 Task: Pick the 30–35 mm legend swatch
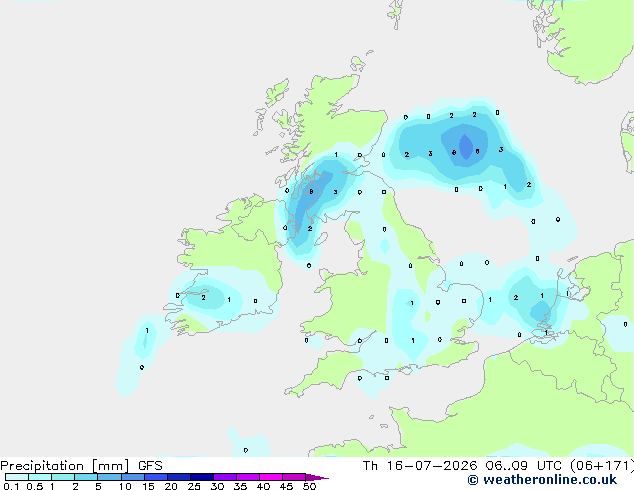[225, 477]
